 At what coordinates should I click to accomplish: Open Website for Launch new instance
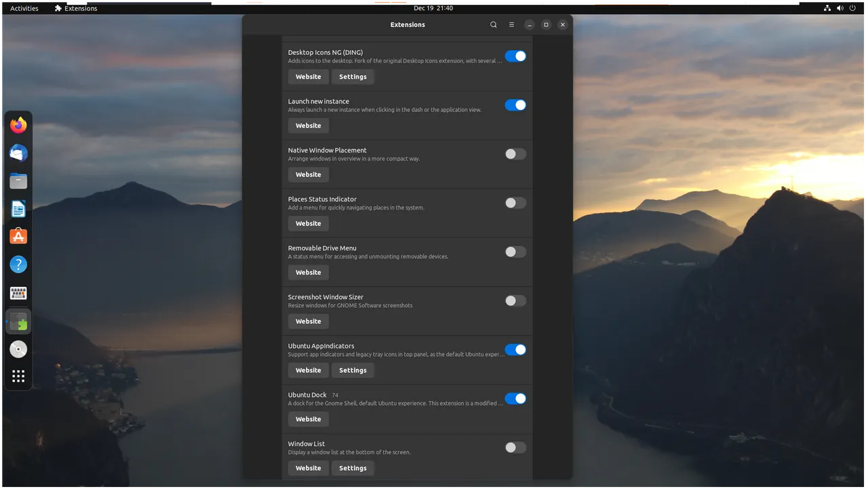pos(309,125)
